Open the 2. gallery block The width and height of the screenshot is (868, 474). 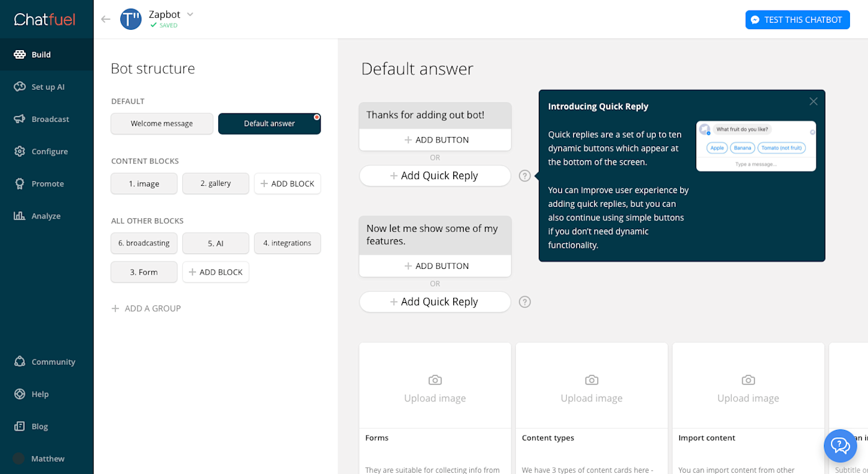[216, 183]
